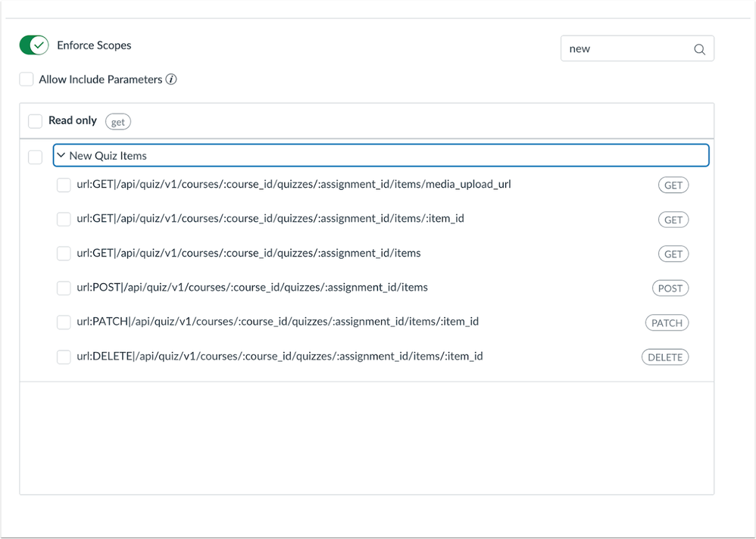Viewport: 756px width, 539px height.
Task: Click the GET badge on the media_upload_url row
Action: (x=673, y=185)
